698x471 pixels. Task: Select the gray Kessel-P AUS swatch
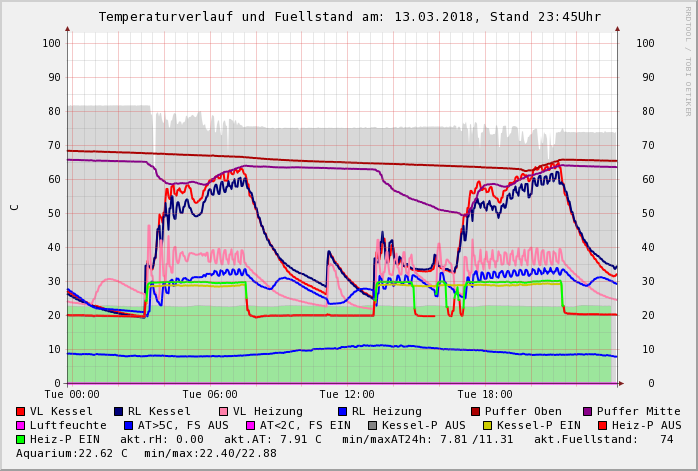(371, 426)
